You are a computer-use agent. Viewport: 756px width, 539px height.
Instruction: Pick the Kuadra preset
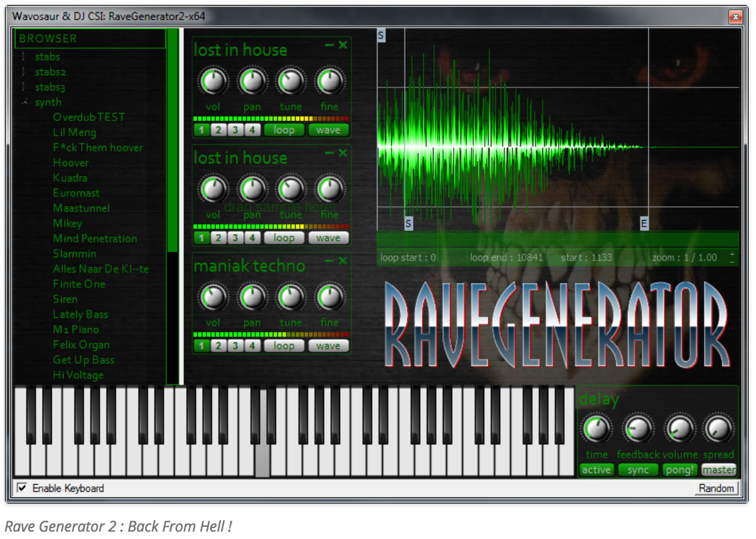point(70,178)
